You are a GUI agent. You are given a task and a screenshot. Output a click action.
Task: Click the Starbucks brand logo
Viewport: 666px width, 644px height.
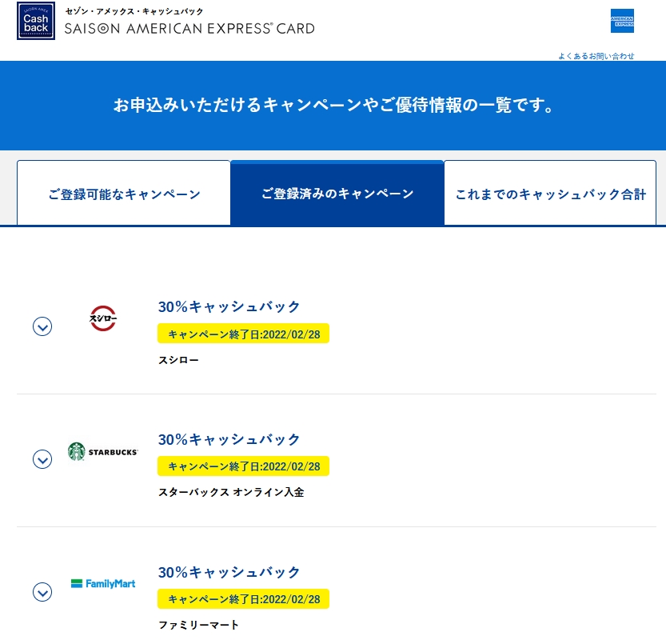103,451
